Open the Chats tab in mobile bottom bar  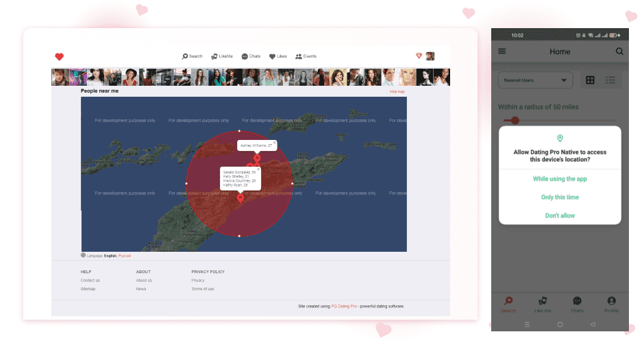[577, 305]
